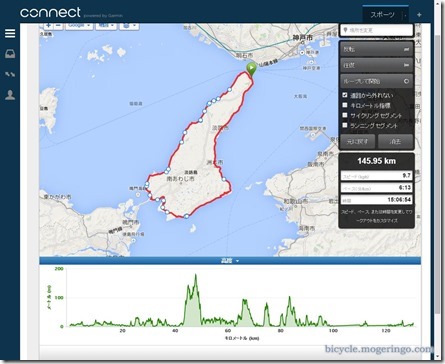
Task: Click the location search input field
Action: pyautogui.click(x=376, y=30)
